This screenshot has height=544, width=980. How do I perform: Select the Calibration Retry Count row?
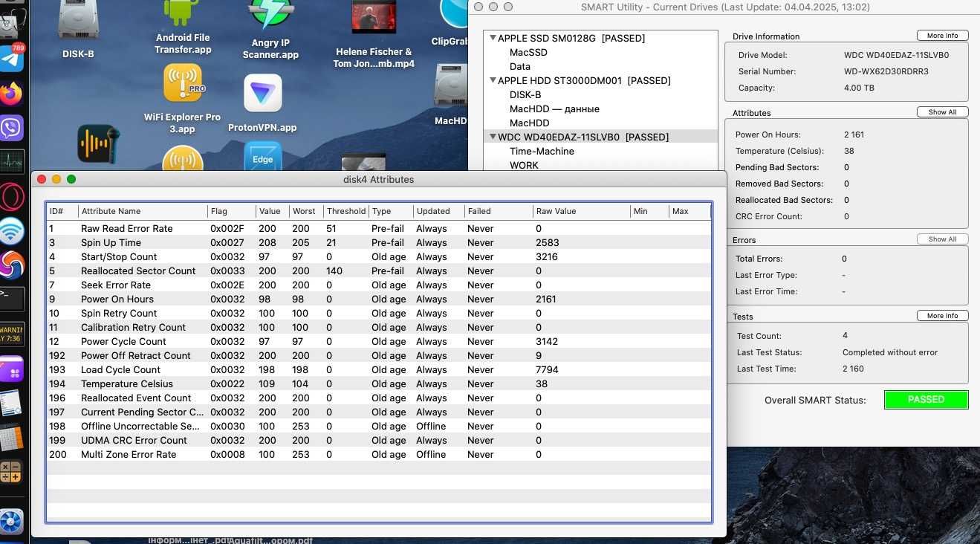[379, 327]
